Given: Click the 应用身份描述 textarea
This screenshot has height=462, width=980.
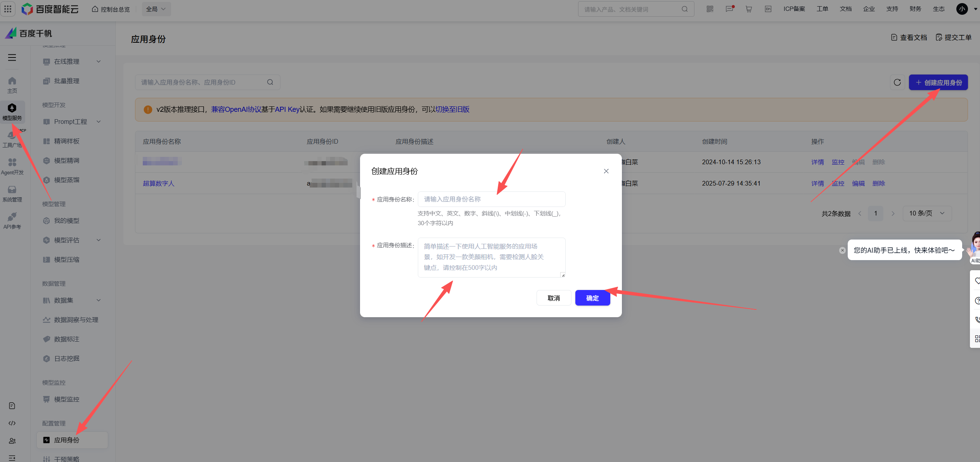Looking at the screenshot, I should (x=491, y=257).
